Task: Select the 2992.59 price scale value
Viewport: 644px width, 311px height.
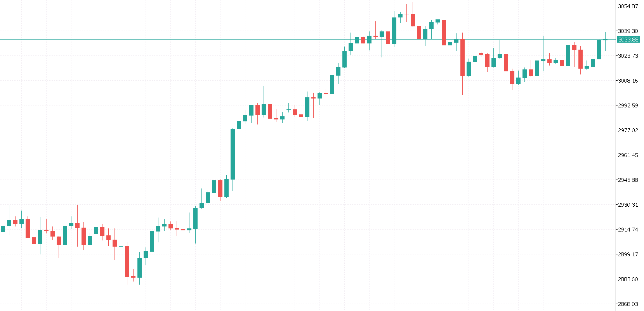Action: [x=628, y=105]
